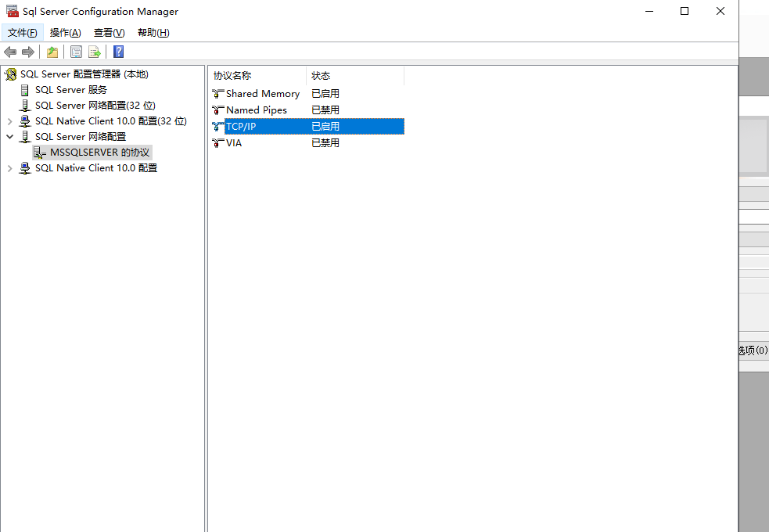This screenshot has width=769, height=532.
Task: Select MSSQLSERVER 的协议 tree item
Action: tap(99, 153)
